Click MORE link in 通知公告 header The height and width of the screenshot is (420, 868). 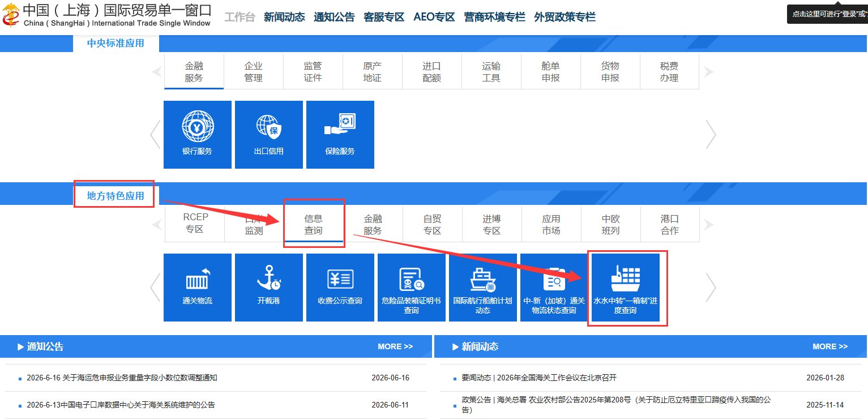[395, 346]
